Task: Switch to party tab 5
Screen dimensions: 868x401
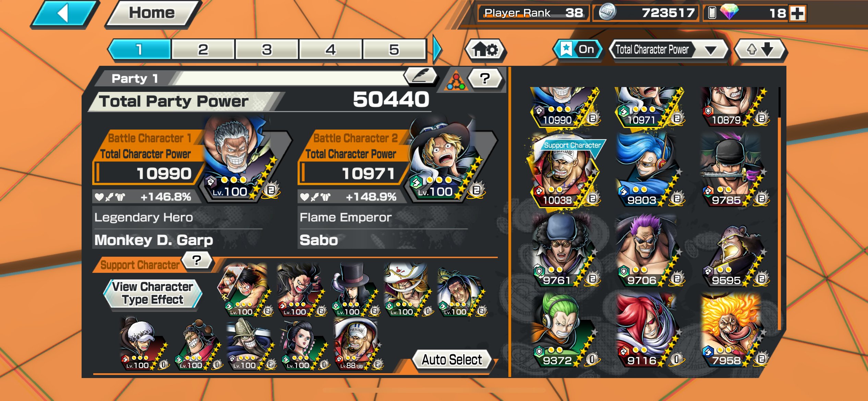Action: pos(394,49)
